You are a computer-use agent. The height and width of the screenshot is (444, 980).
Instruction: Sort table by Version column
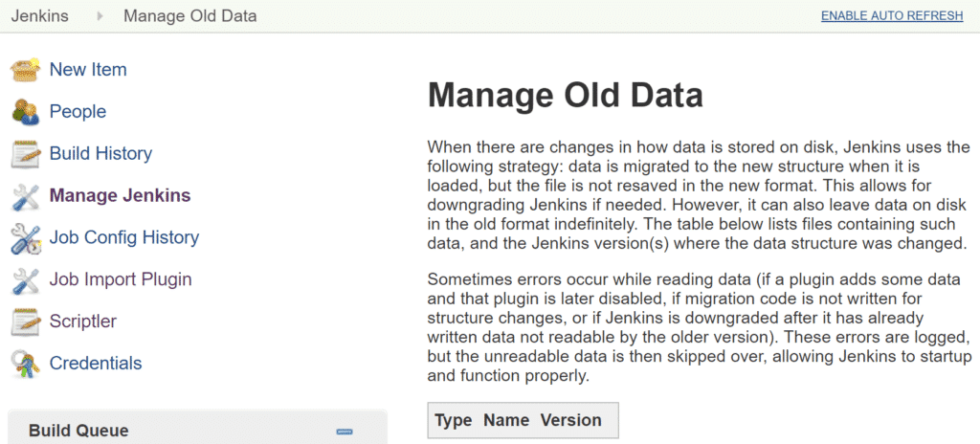coord(570,420)
